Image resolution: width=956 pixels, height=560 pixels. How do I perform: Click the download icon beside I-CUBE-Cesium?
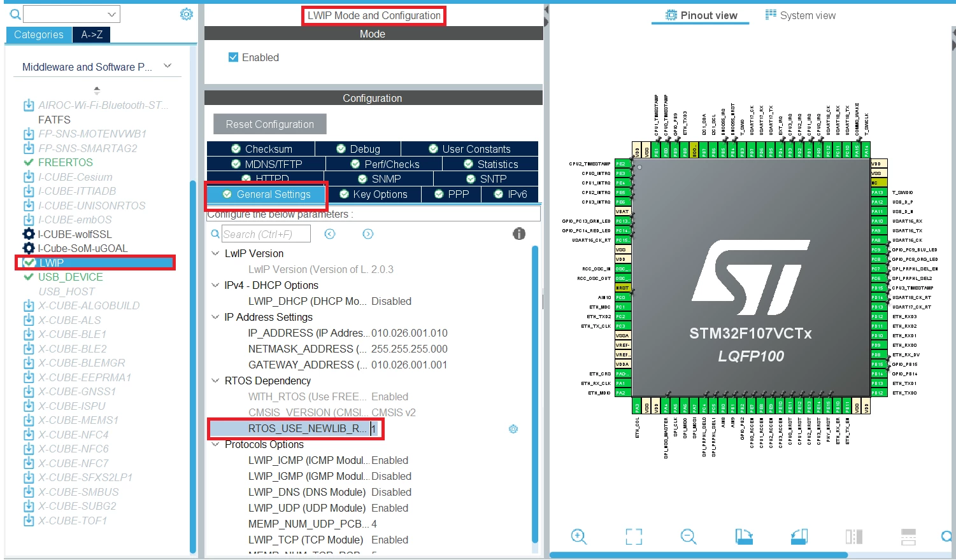point(29,177)
